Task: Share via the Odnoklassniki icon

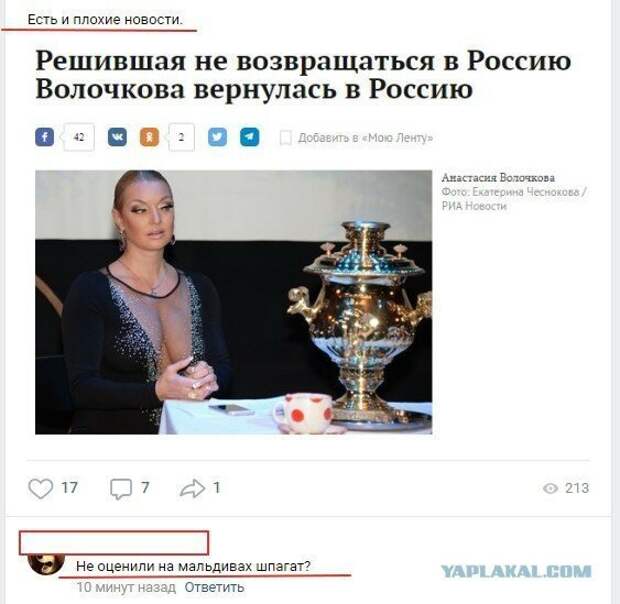Action: coord(149,137)
